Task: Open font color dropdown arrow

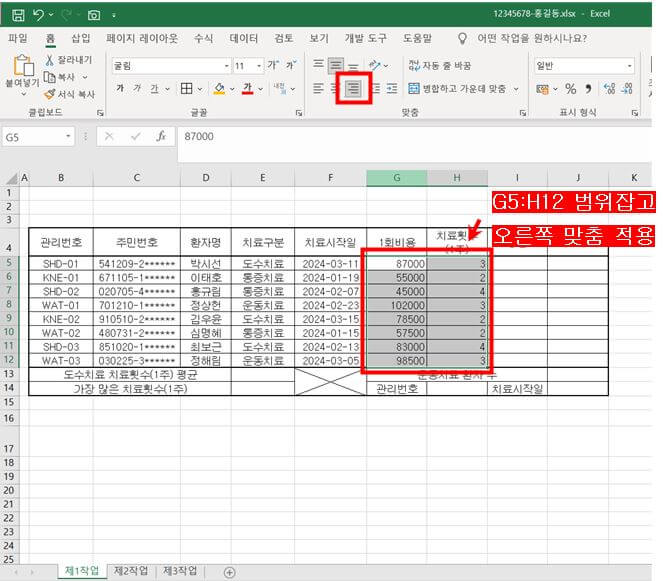Action: tap(260, 89)
